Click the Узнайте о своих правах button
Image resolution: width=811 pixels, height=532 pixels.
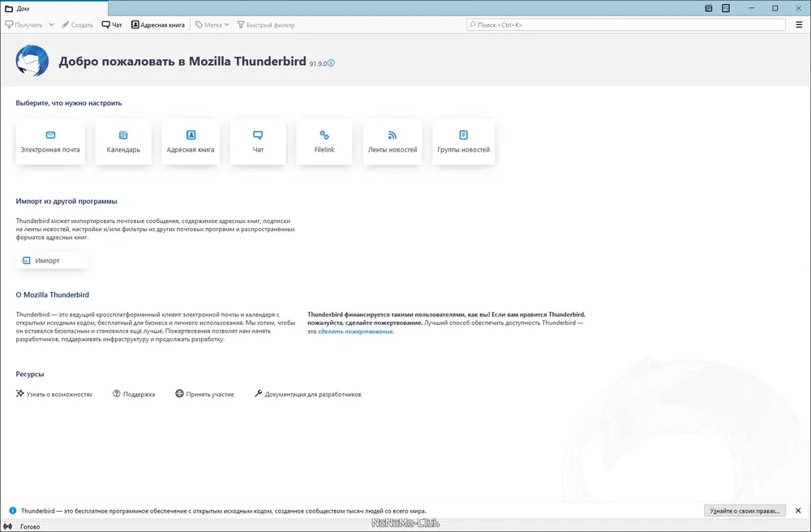tap(744, 511)
